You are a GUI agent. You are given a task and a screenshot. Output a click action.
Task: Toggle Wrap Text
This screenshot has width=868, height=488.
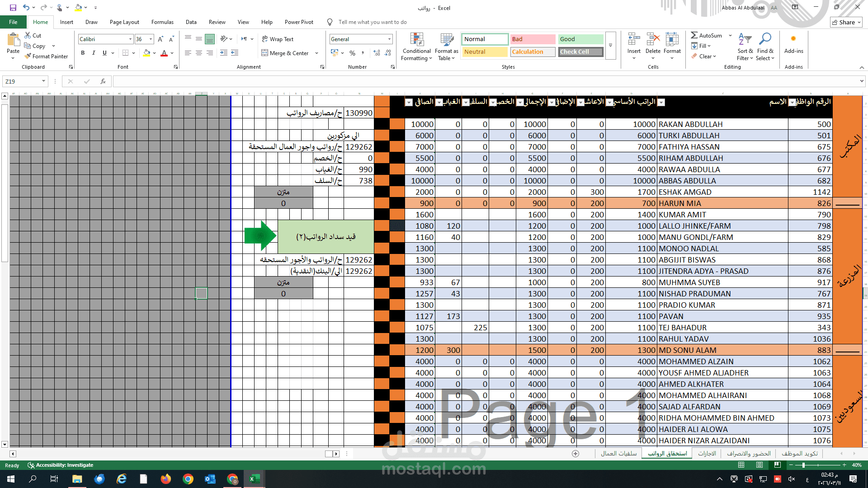coord(278,39)
